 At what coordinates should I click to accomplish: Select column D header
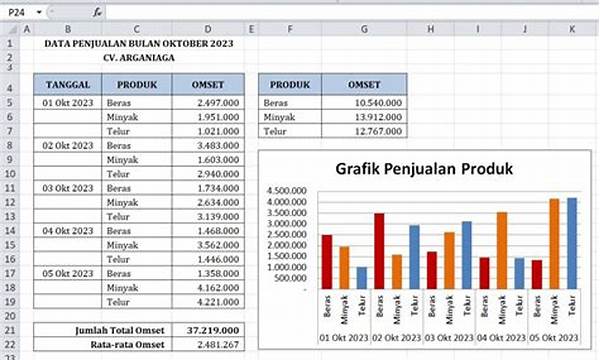pyautogui.click(x=208, y=29)
